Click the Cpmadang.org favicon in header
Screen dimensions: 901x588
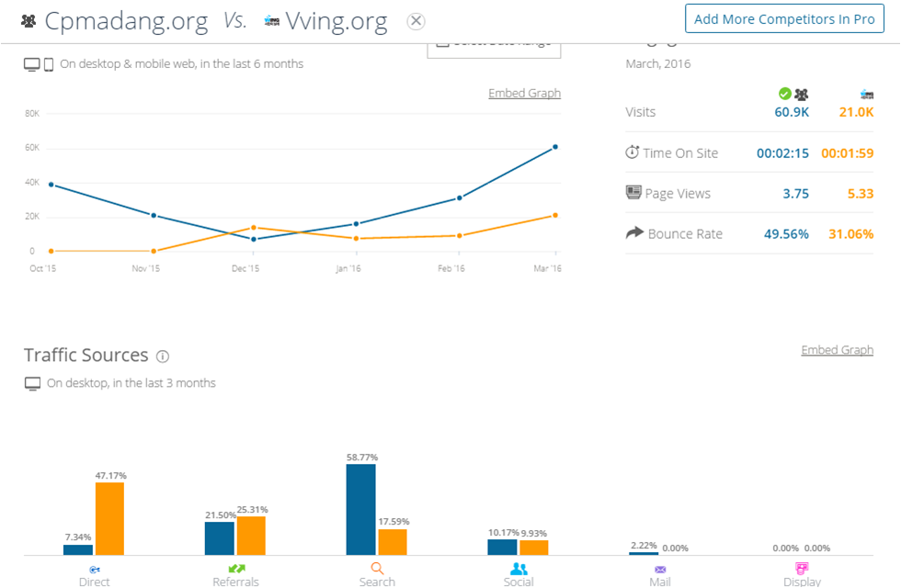(x=29, y=21)
